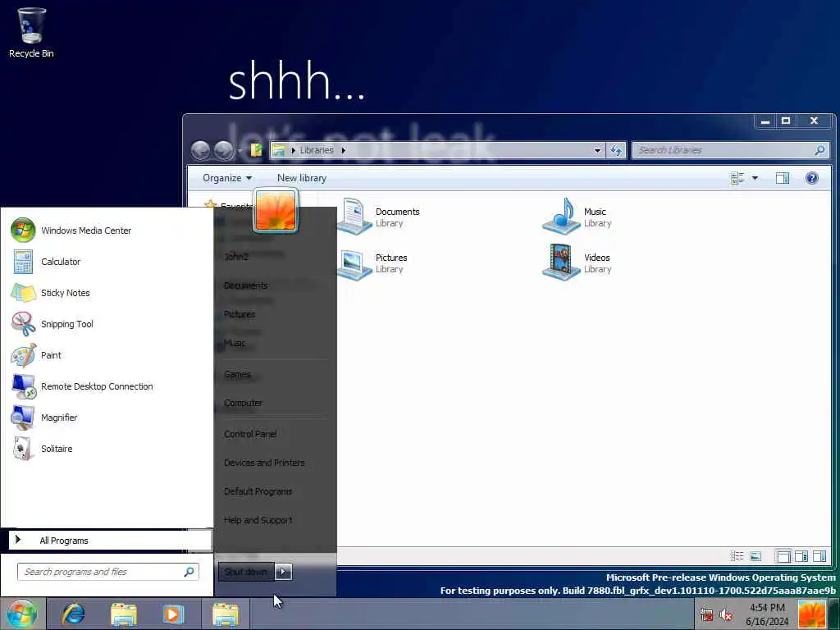
Task: Open Computer from Start menu right pane
Action: click(x=243, y=403)
